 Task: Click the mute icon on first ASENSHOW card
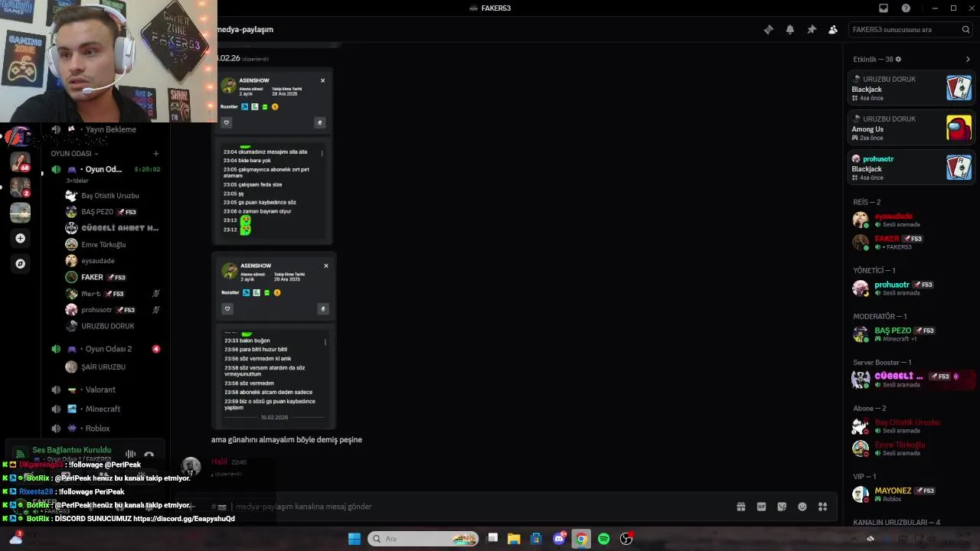[320, 122]
